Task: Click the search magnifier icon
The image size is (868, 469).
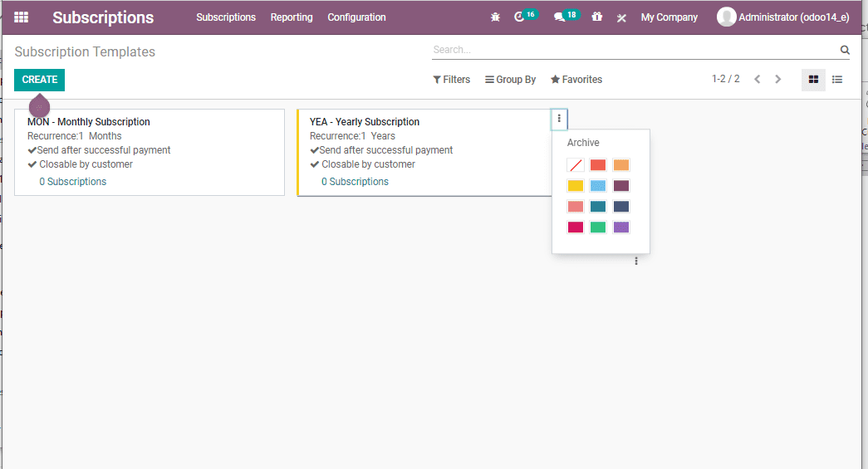Action: click(845, 50)
